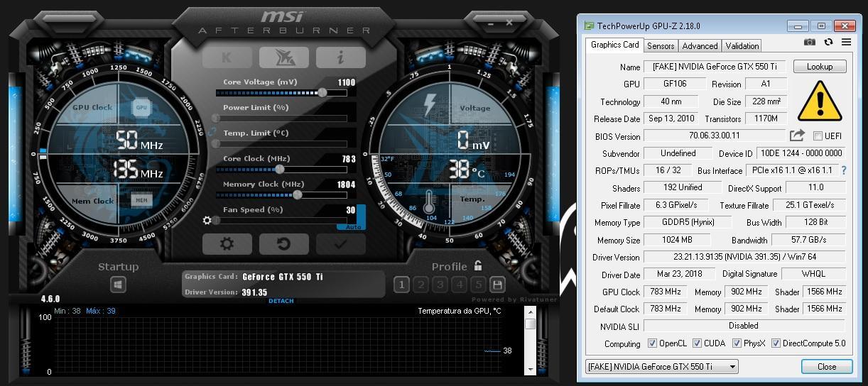This screenshot has height=386, width=868.
Task: Click the GPU chip icon in clock gauge
Action: coord(141,108)
